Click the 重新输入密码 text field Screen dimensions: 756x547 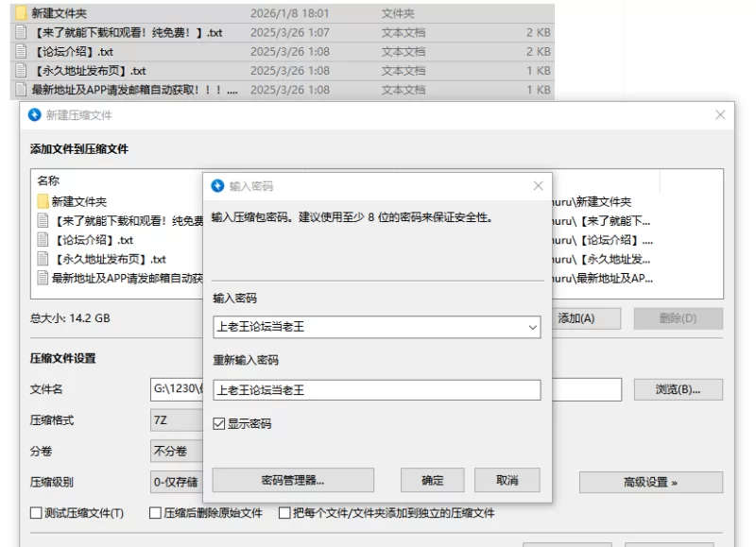[376, 389]
